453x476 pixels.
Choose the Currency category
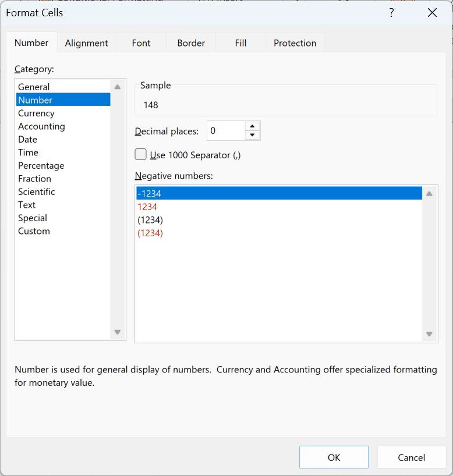pos(63,113)
